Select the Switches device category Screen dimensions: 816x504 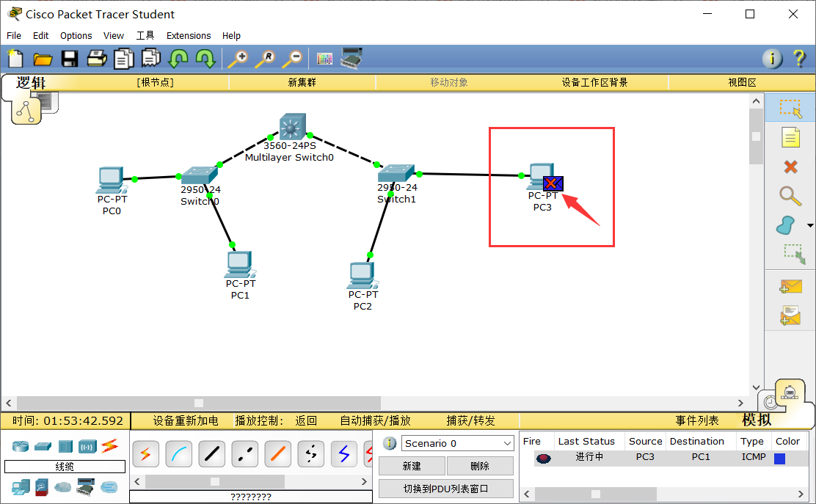pyautogui.click(x=43, y=446)
